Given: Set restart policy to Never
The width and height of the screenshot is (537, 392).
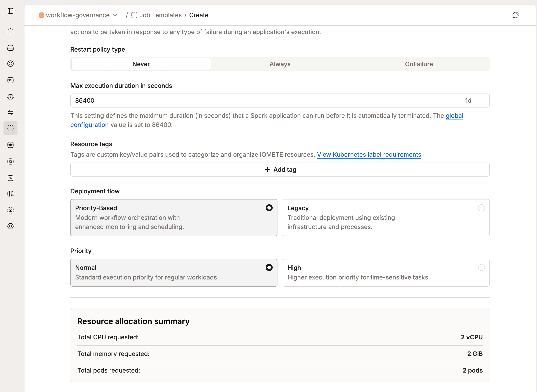Looking at the screenshot, I should pyautogui.click(x=141, y=64).
